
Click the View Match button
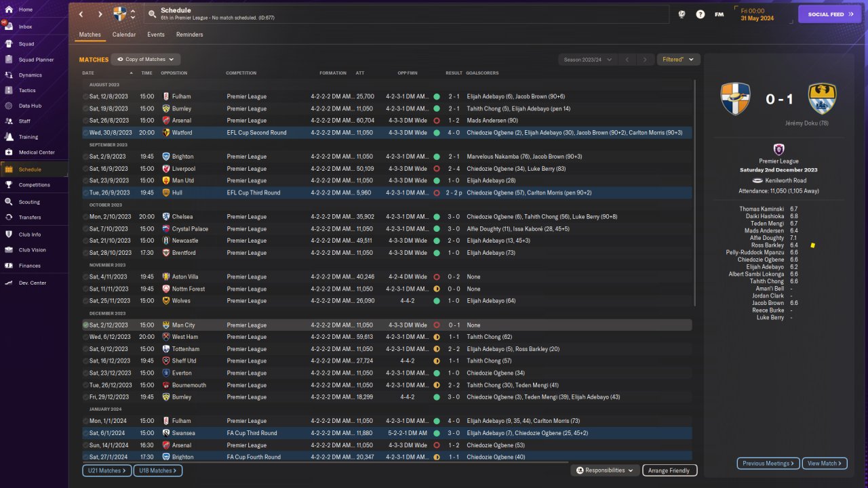coord(824,464)
